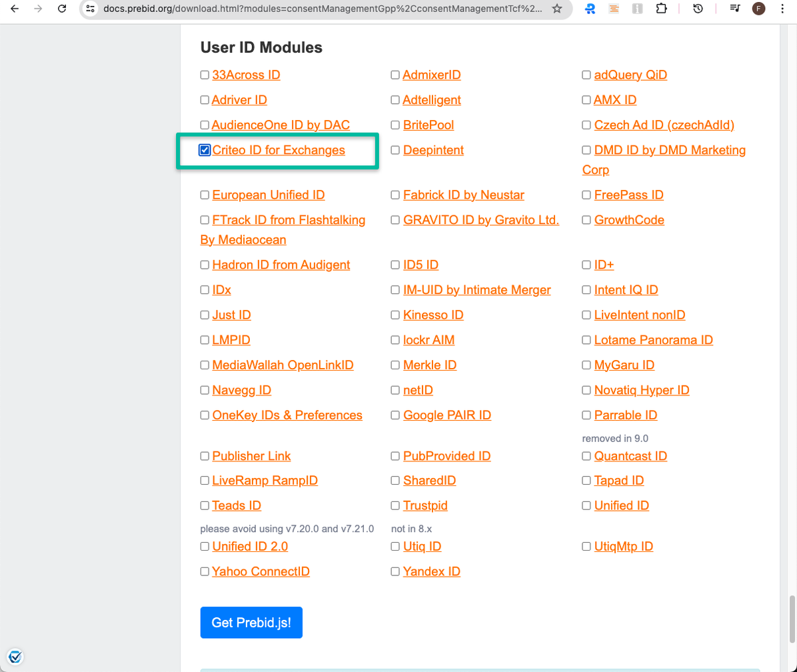This screenshot has height=672, width=797.
Task: Open the Parrable ID link
Action: pyautogui.click(x=626, y=415)
